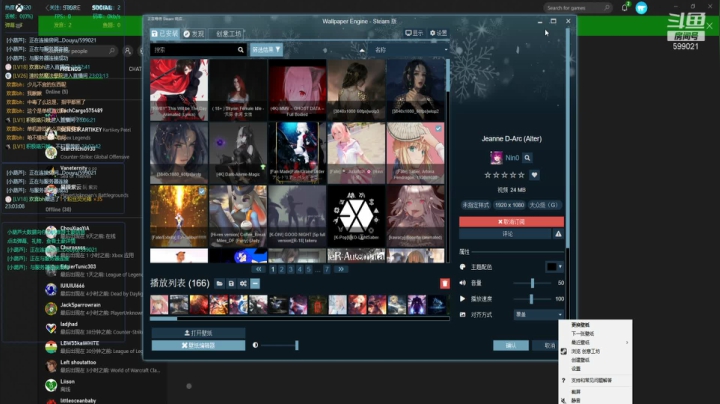This screenshot has width=720, height=404.
Task: Click the Nin0 author link
Action: click(512, 157)
